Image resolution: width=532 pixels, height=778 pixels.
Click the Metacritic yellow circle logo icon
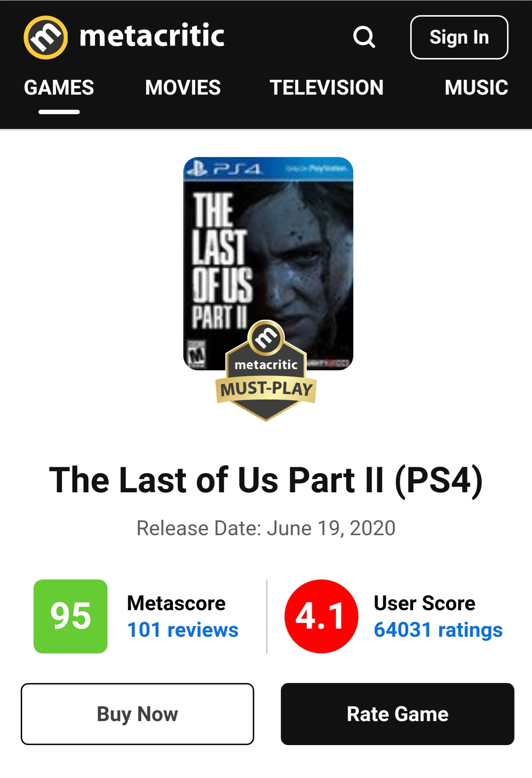tap(45, 37)
